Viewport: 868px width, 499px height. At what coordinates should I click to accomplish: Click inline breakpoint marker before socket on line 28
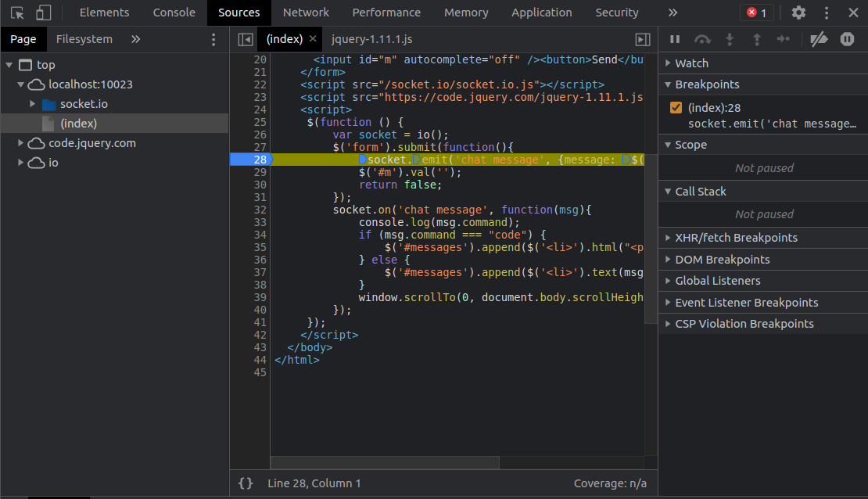coord(363,160)
